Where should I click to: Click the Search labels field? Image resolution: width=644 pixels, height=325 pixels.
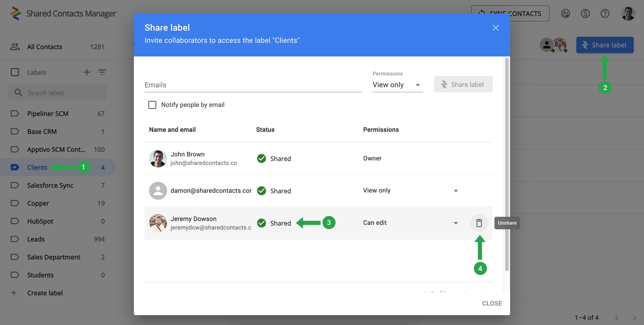58,93
